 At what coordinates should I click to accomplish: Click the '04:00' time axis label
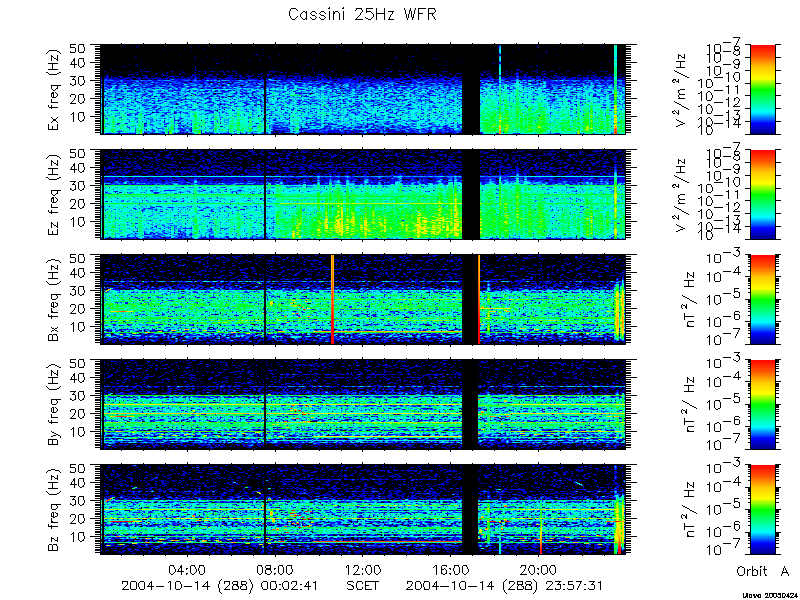click(x=188, y=569)
